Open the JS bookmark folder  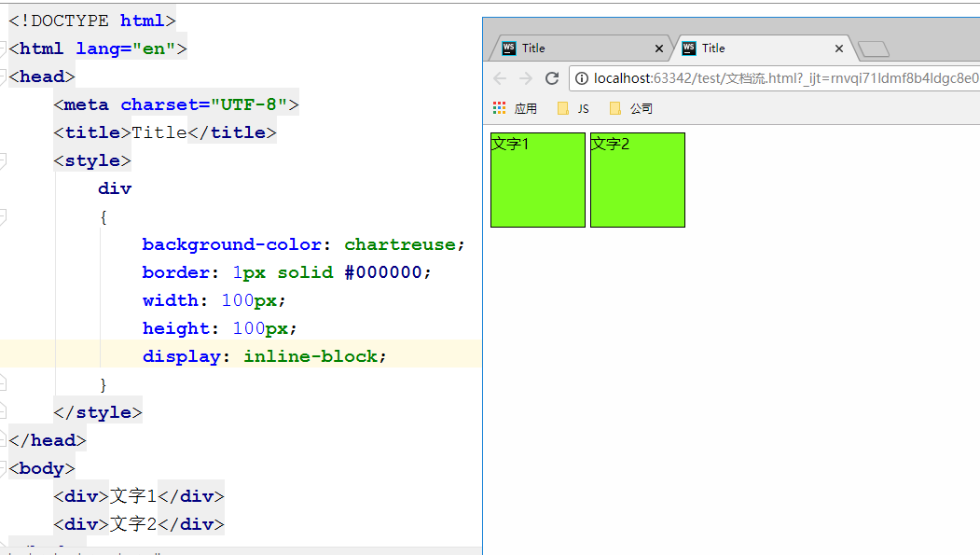573,109
